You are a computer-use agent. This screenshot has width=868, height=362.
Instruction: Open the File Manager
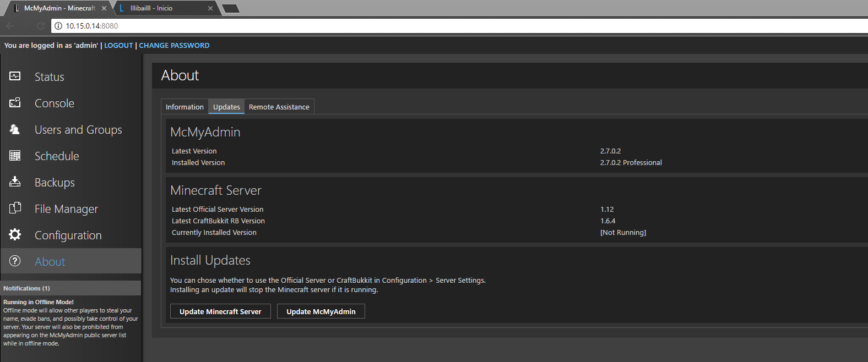point(66,209)
